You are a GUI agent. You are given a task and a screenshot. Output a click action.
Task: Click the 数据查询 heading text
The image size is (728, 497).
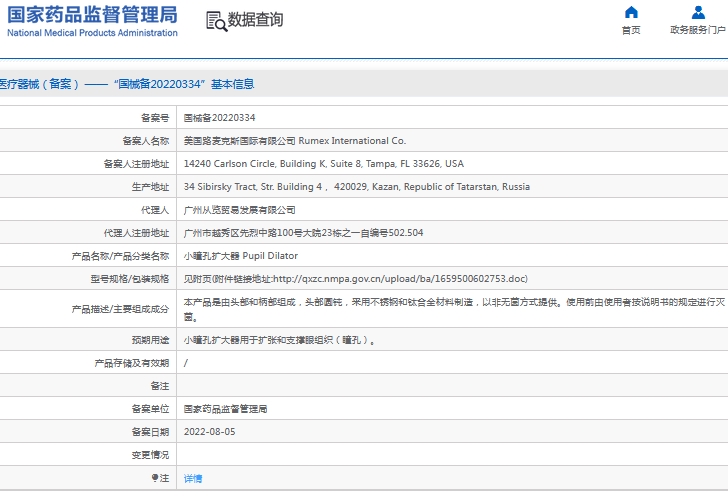tap(255, 20)
